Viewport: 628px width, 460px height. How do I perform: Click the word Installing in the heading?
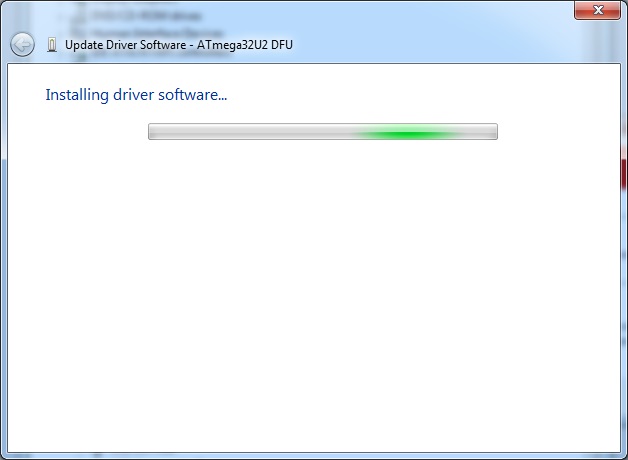pos(75,95)
